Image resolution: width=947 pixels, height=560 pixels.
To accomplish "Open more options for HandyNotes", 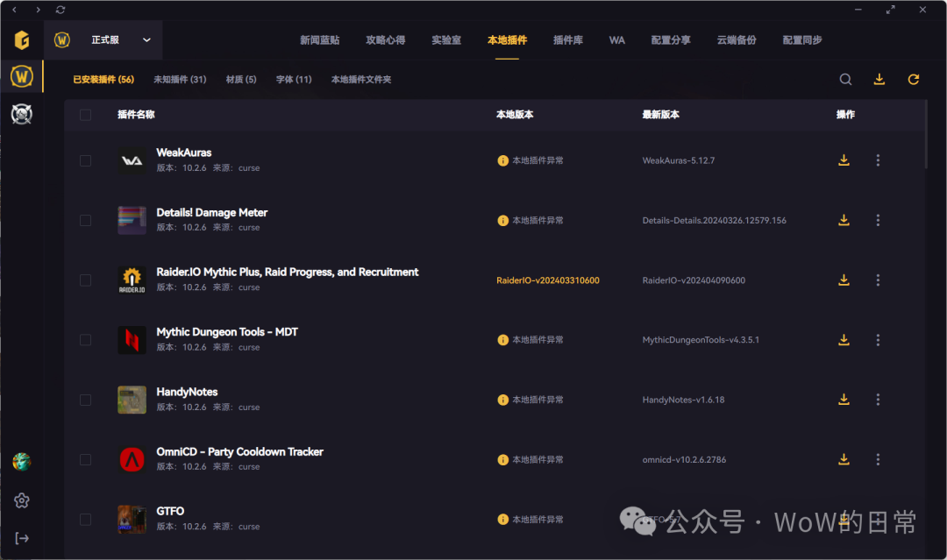I will [x=878, y=400].
